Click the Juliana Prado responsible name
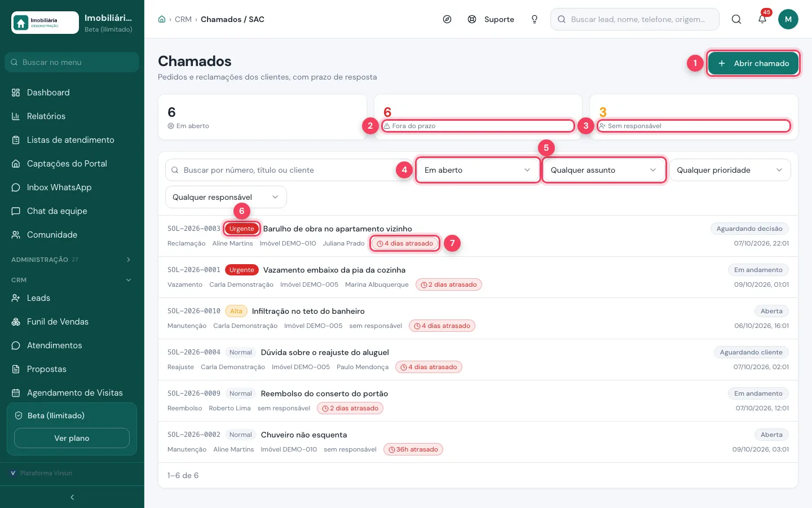 [343, 243]
